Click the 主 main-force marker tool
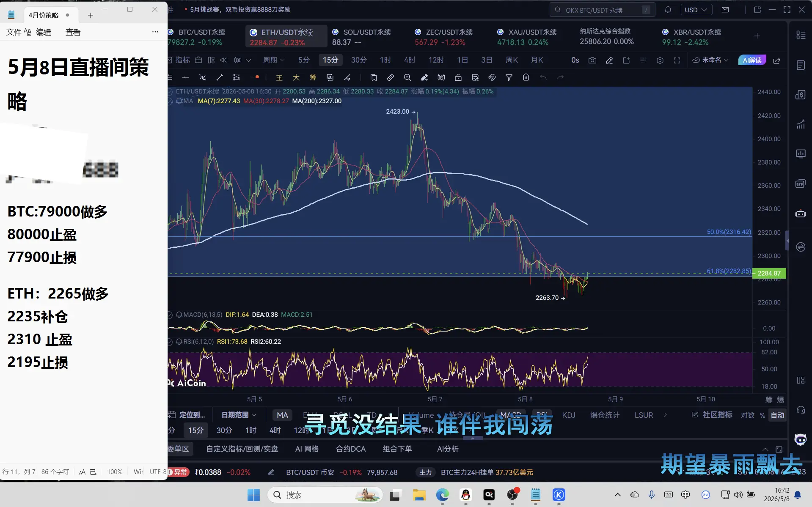This screenshot has height=507, width=812. click(279, 77)
